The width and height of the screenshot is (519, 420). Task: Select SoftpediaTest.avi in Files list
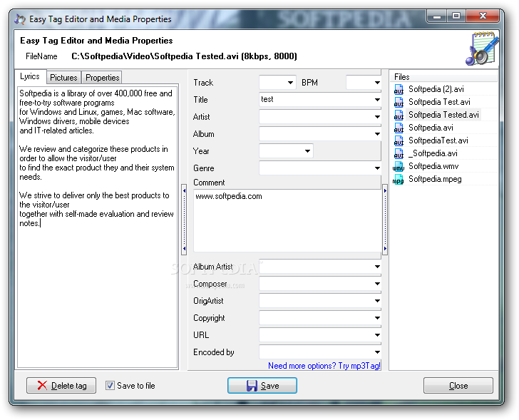point(438,140)
